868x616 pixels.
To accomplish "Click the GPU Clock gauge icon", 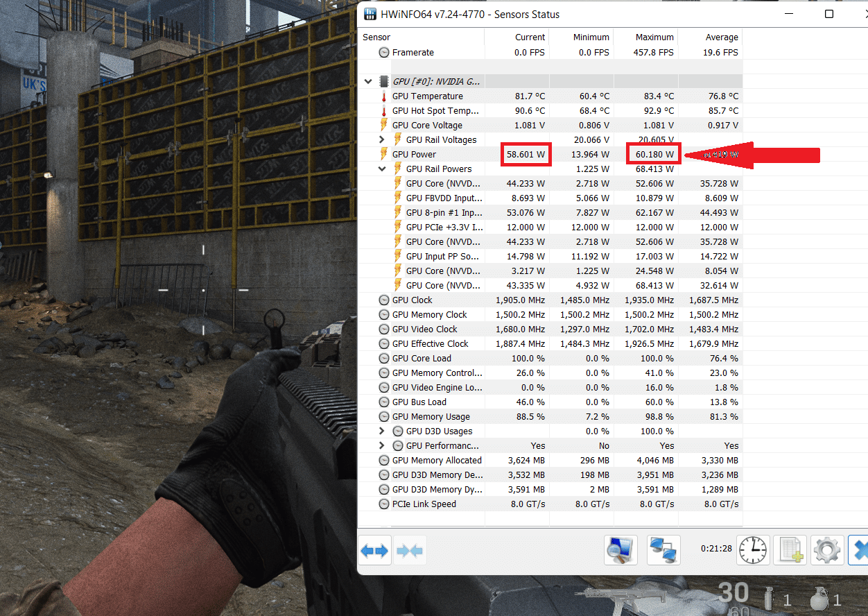I will pyautogui.click(x=384, y=300).
